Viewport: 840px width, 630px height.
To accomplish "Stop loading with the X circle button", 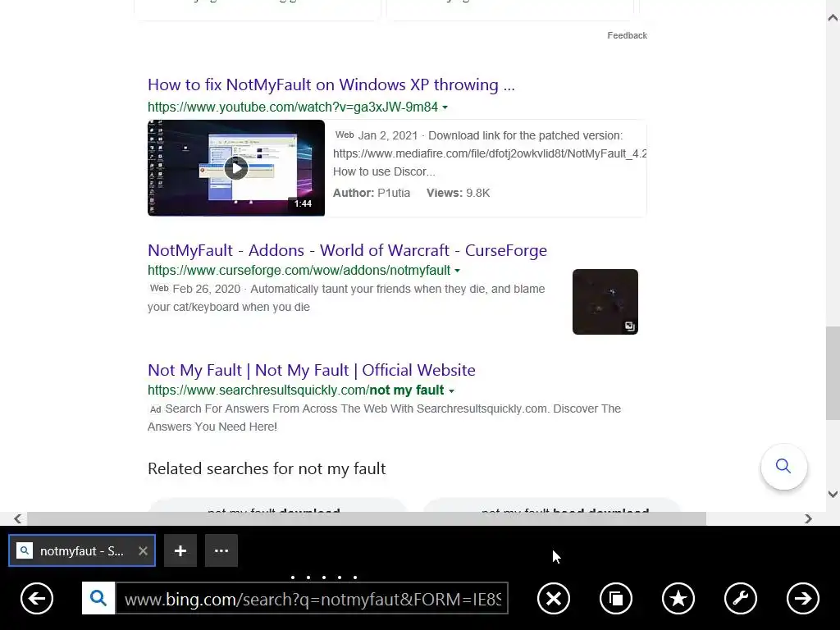I will [x=554, y=598].
